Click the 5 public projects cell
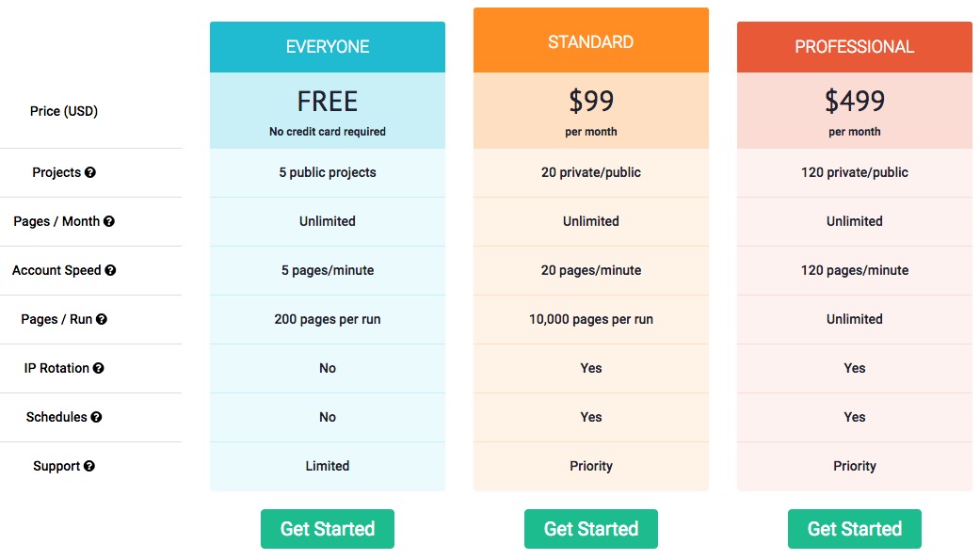The height and width of the screenshot is (560, 980). pyautogui.click(x=328, y=172)
